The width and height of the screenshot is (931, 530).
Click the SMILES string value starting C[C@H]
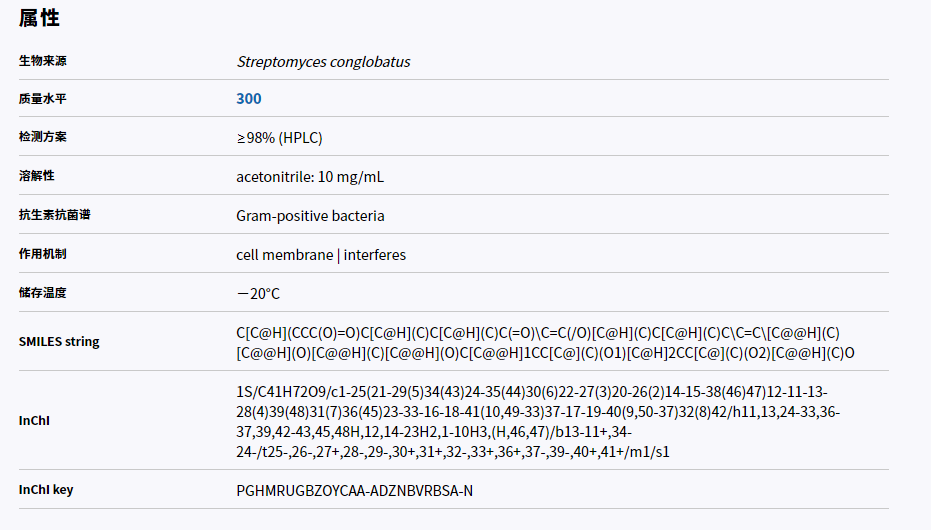tap(545, 342)
